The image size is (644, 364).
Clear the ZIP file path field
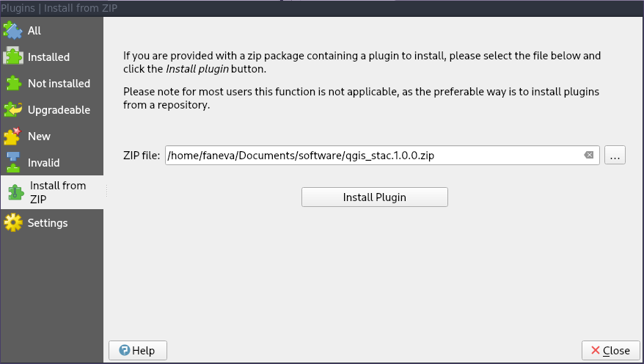point(588,156)
